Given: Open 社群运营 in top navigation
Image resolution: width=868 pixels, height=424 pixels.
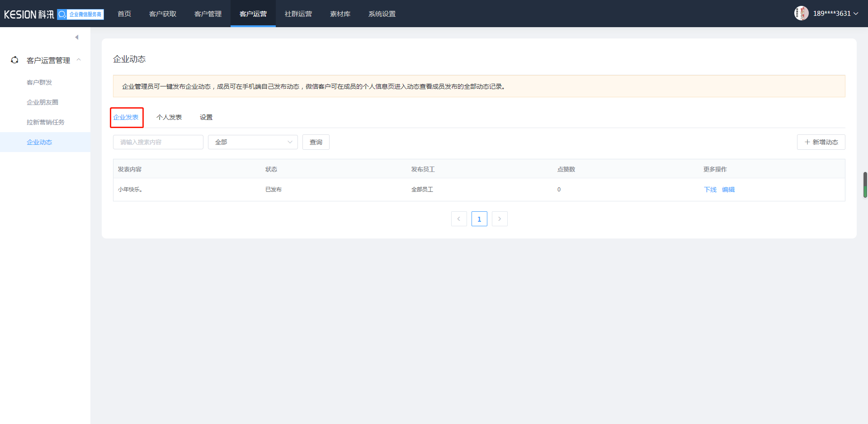Looking at the screenshot, I should (x=298, y=14).
